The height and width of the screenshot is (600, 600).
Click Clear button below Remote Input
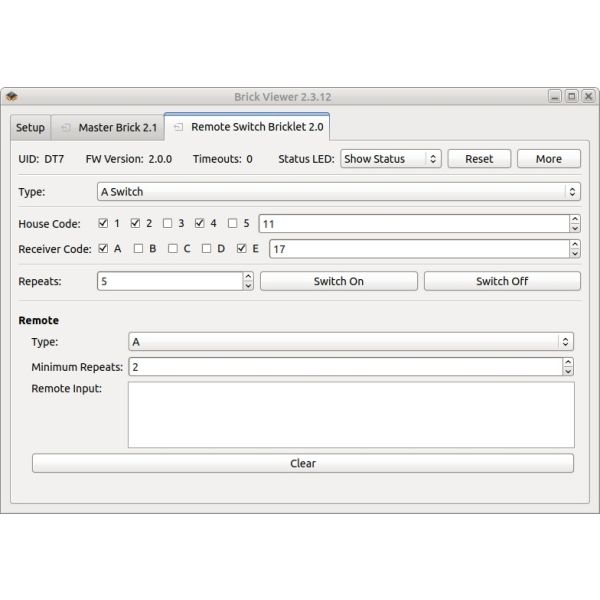(x=303, y=463)
